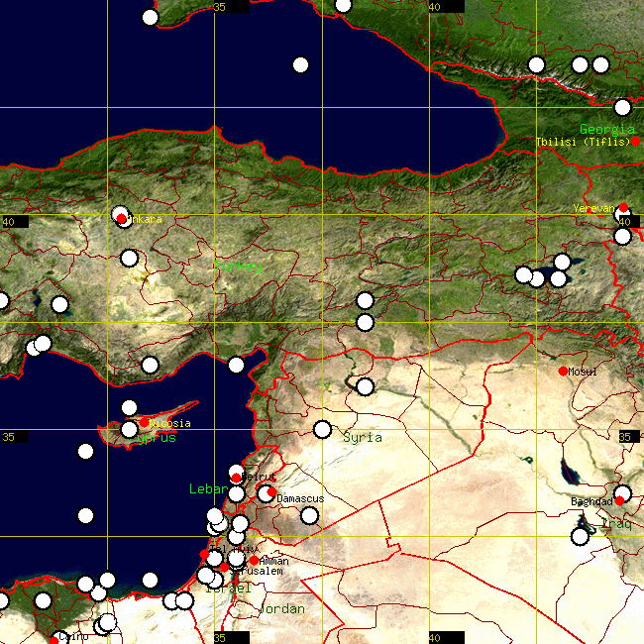The image size is (644, 644).
Task: Select white marker directly south of Ankara
Action: pos(129,258)
